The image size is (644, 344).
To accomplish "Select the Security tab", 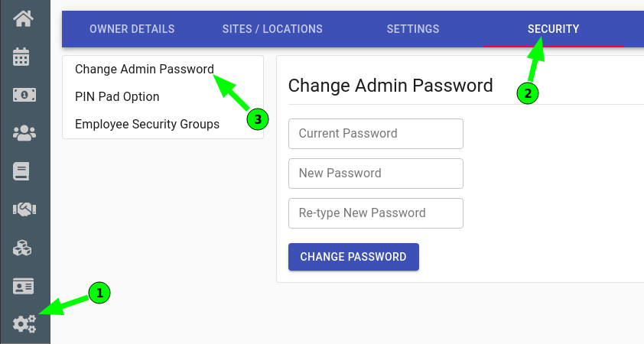I will pos(553,29).
